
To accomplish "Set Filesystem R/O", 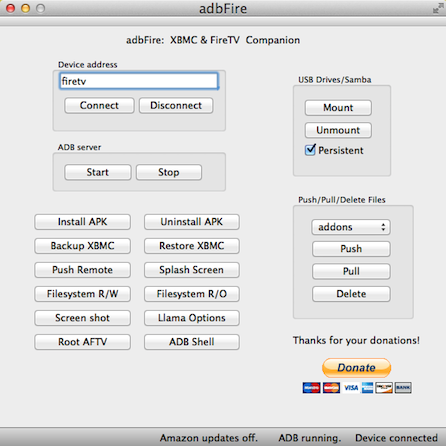I will click(192, 294).
